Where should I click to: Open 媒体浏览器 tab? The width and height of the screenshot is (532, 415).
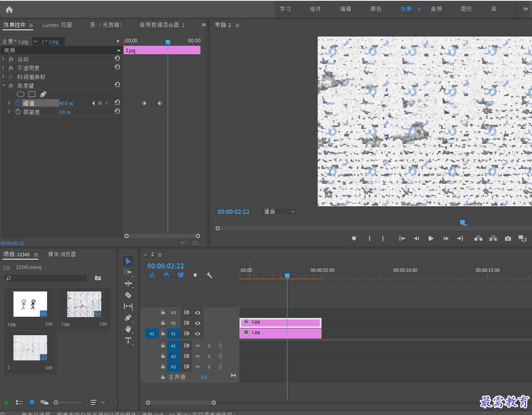(62, 254)
